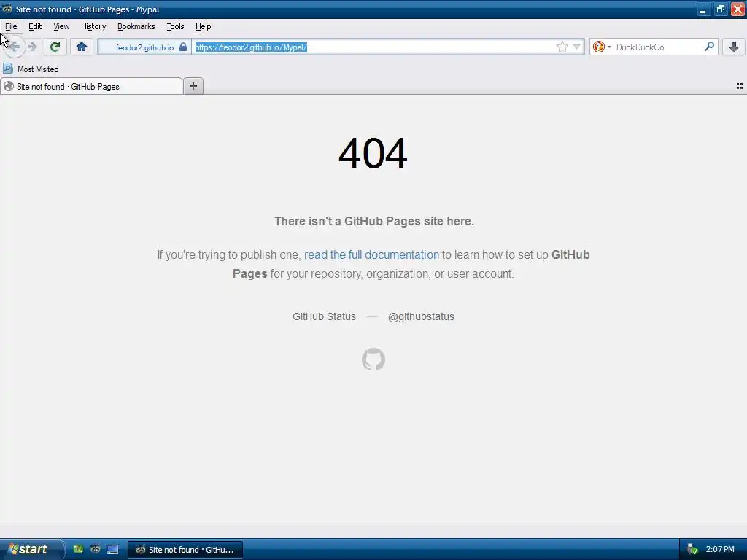Click the GitHub Octocat logo
The height and width of the screenshot is (560, 747).
tap(373, 359)
